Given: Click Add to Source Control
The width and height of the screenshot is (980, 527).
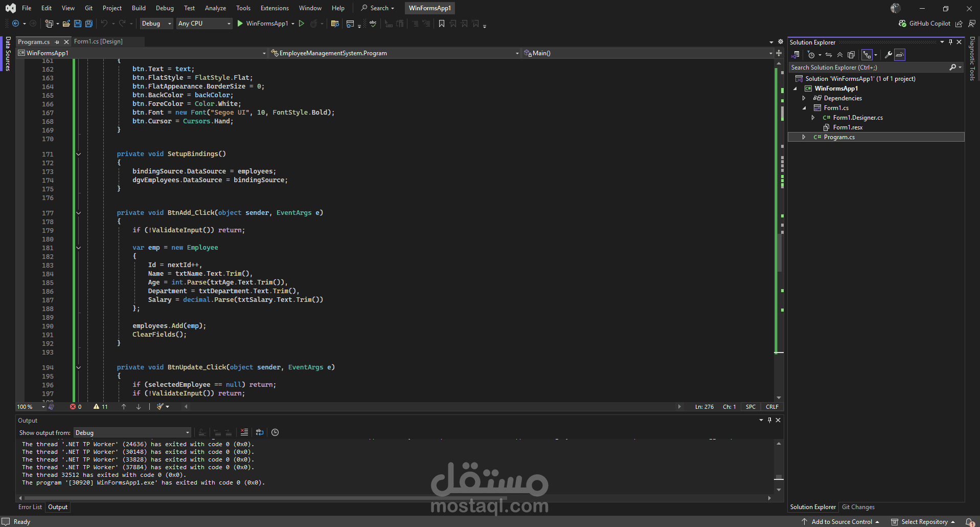Looking at the screenshot, I should 841,522.
